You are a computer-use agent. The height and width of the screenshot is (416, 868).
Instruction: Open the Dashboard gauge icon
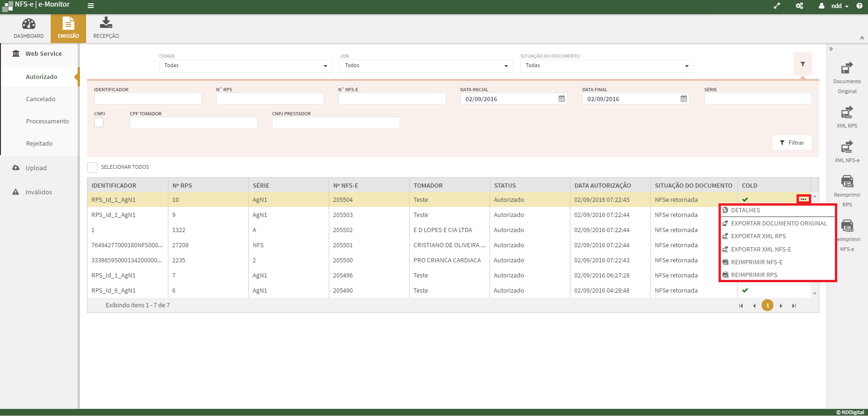click(28, 24)
